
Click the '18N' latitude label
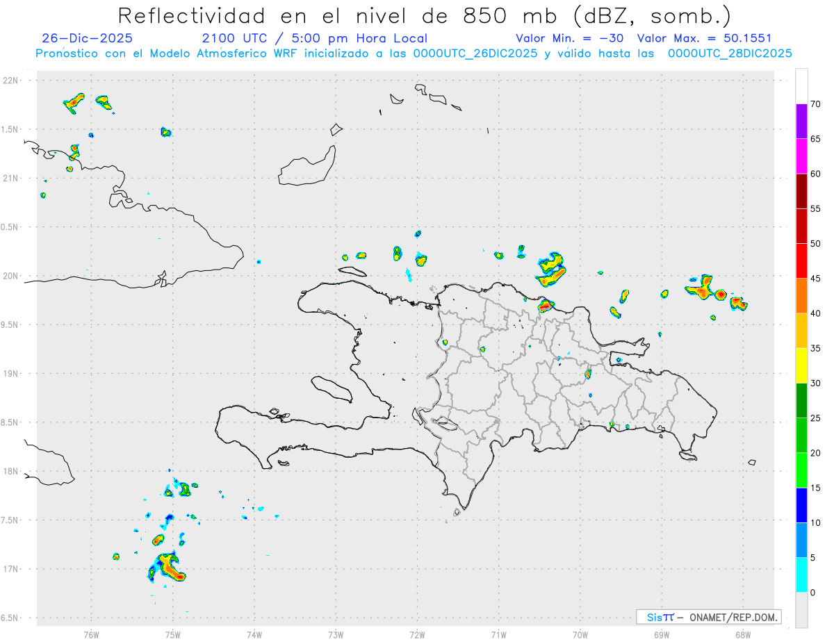(12, 472)
